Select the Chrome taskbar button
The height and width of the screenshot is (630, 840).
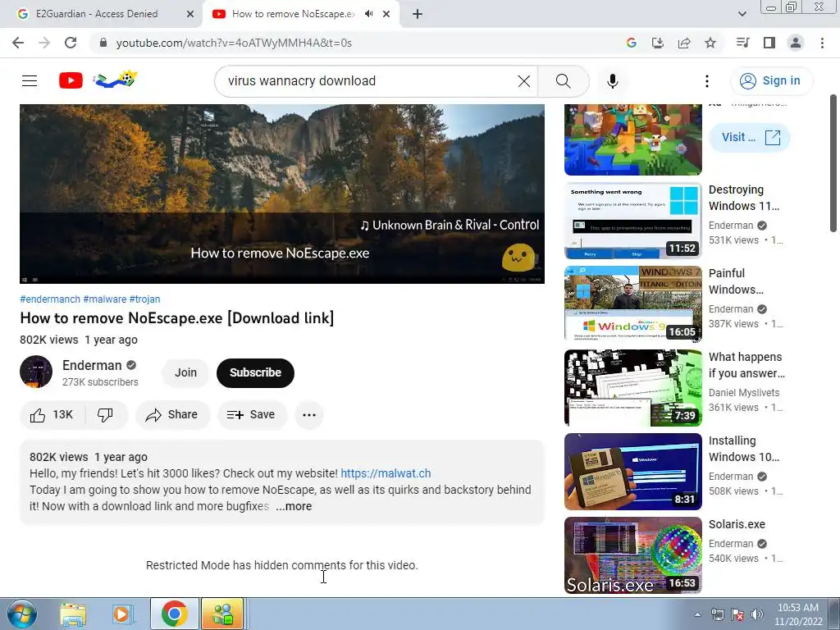[x=174, y=614]
